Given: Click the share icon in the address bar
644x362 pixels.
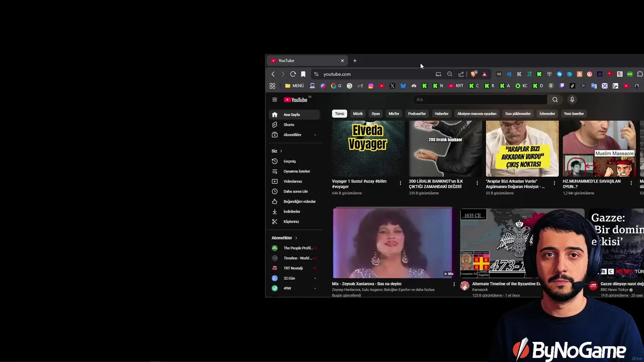Looking at the screenshot, I should pos(461,74).
